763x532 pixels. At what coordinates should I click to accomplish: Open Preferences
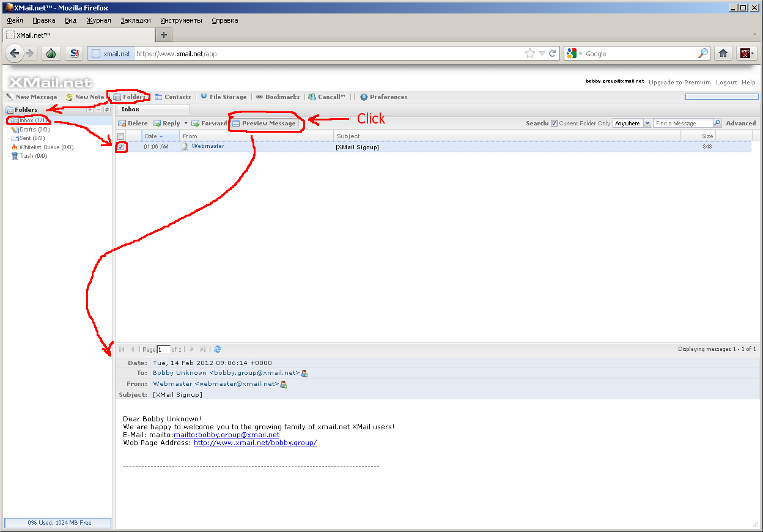(x=383, y=97)
